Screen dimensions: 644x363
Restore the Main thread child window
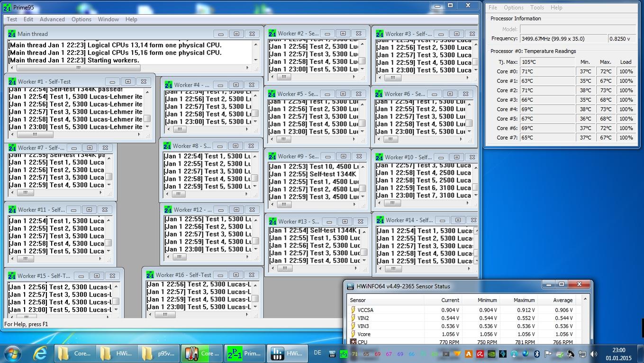[x=236, y=34]
